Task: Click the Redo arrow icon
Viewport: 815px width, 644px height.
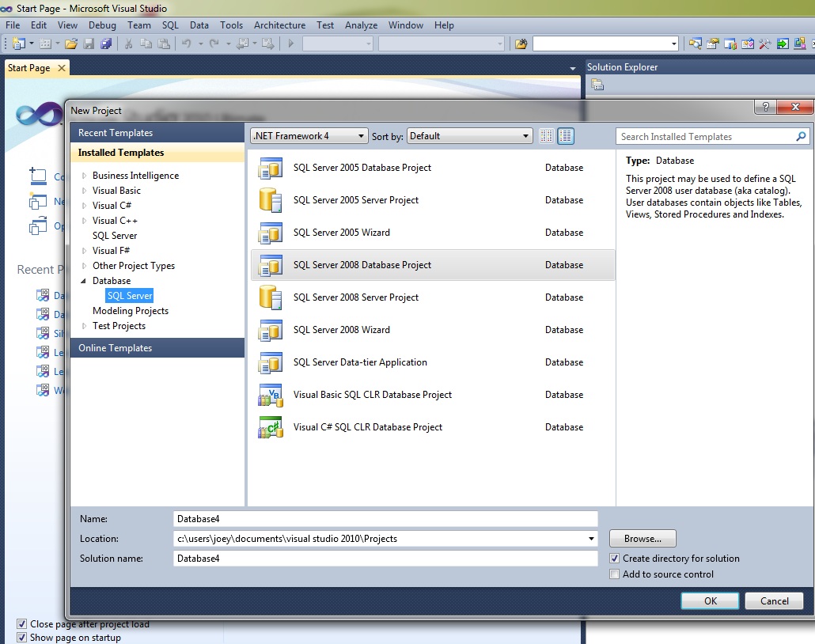Action: 214,44
